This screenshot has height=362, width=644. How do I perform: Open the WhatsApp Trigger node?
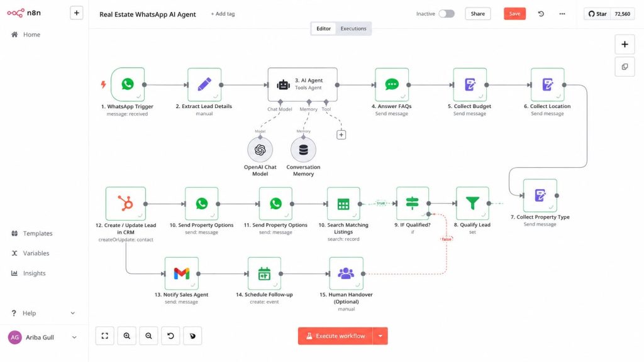(x=127, y=85)
